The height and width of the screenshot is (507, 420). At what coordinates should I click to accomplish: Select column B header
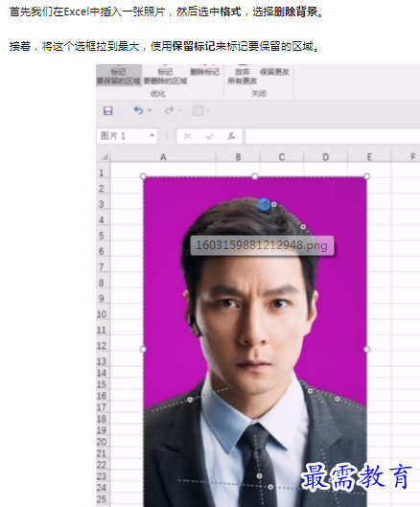238,157
